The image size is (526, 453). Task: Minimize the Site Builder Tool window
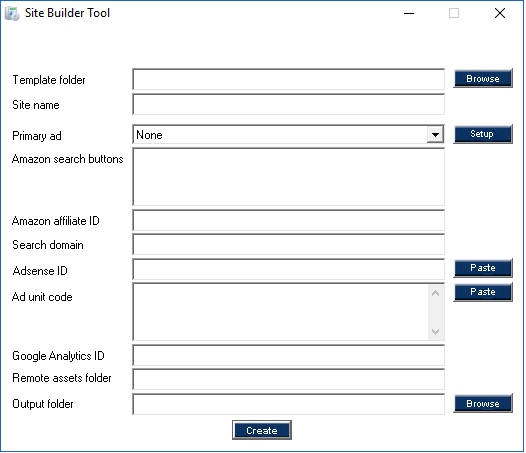(x=409, y=13)
